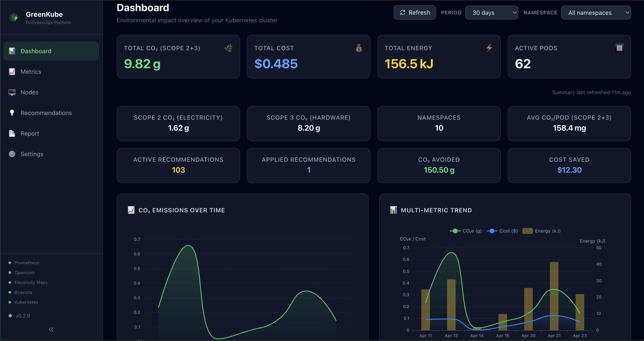Screen dimensions: 644x341
Task: Open the Dashboard menu item
Action: pos(51,51)
